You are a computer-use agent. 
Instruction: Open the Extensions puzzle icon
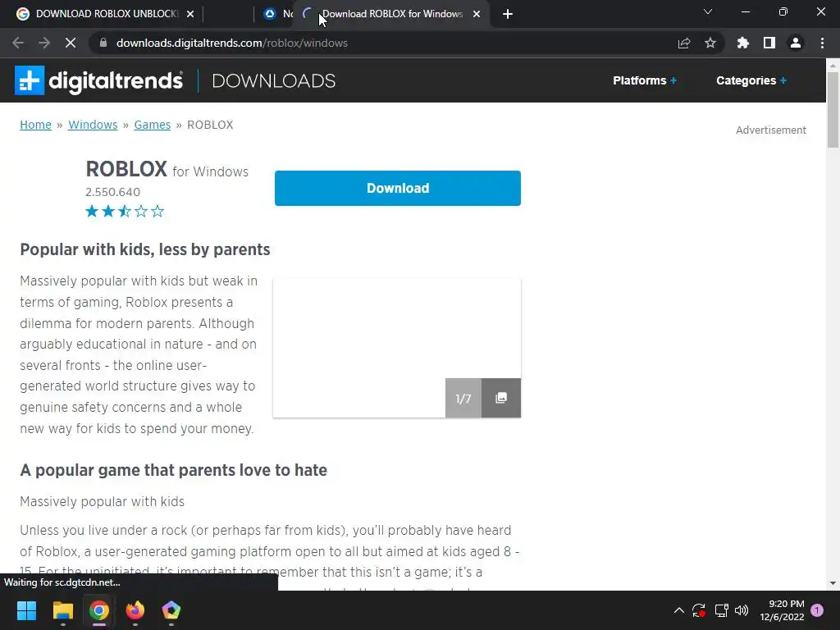click(743, 43)
